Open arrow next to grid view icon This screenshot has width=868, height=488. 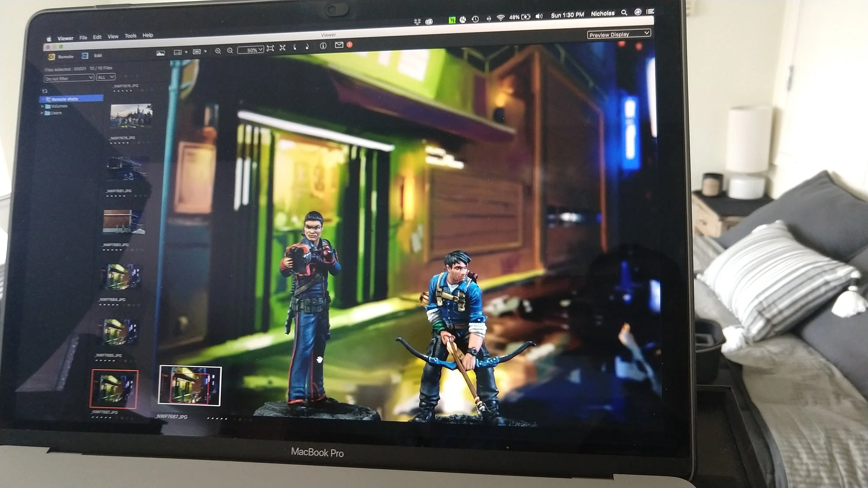pos(206,51)
